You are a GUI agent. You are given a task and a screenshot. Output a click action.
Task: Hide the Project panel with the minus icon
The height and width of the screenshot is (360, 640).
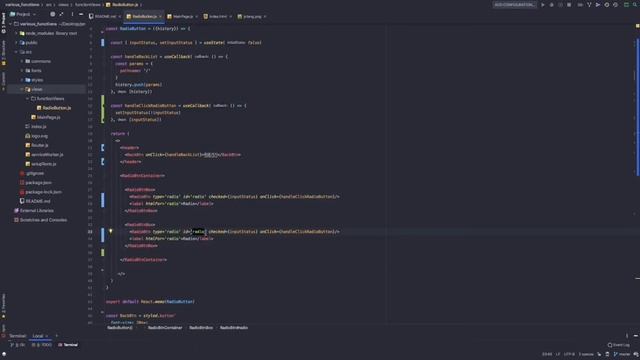click(x=81, y=14)
